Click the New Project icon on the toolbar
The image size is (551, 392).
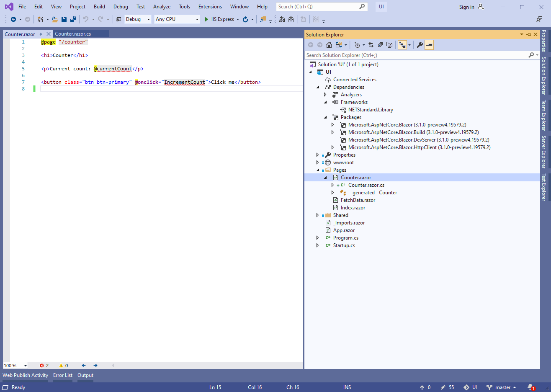(x=40, y=19)
